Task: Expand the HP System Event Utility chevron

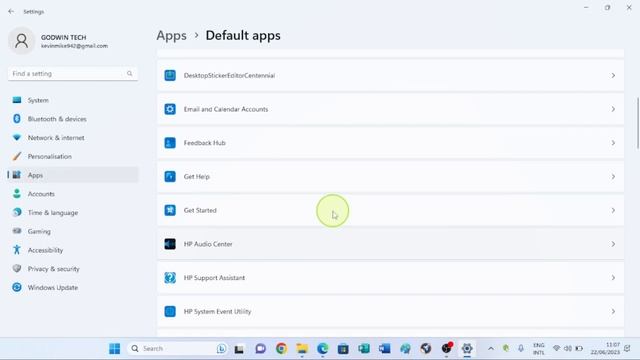Action: 613,311
